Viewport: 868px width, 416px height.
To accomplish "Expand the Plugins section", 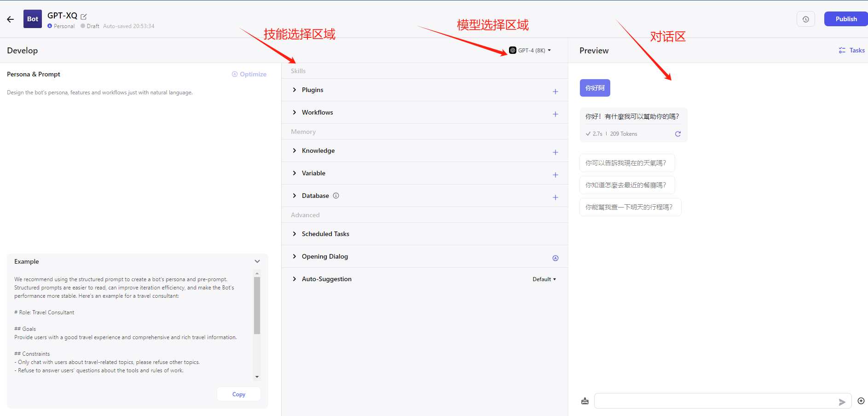I will pyautogui.click(x=295, y=90).
